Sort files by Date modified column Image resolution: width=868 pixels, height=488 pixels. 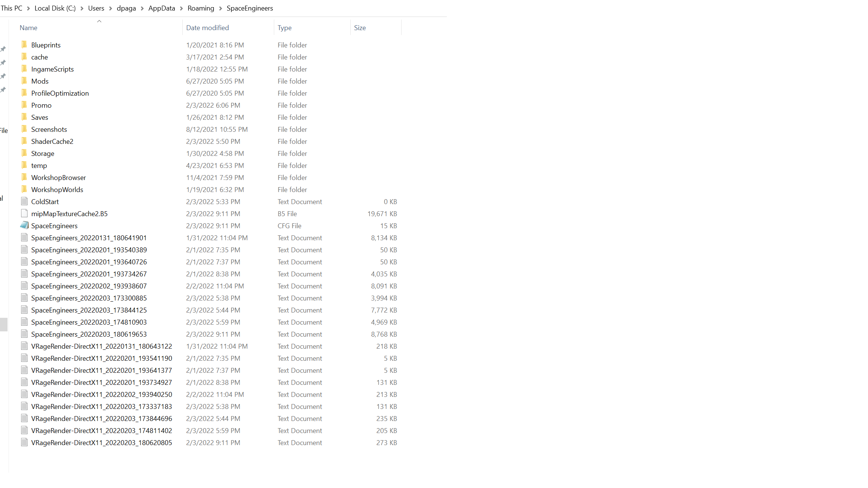point(207,28)
